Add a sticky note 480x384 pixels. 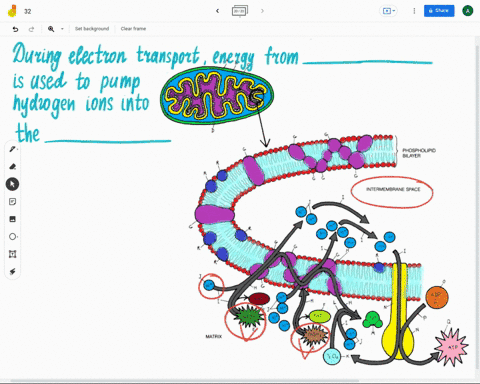point(12,202)
